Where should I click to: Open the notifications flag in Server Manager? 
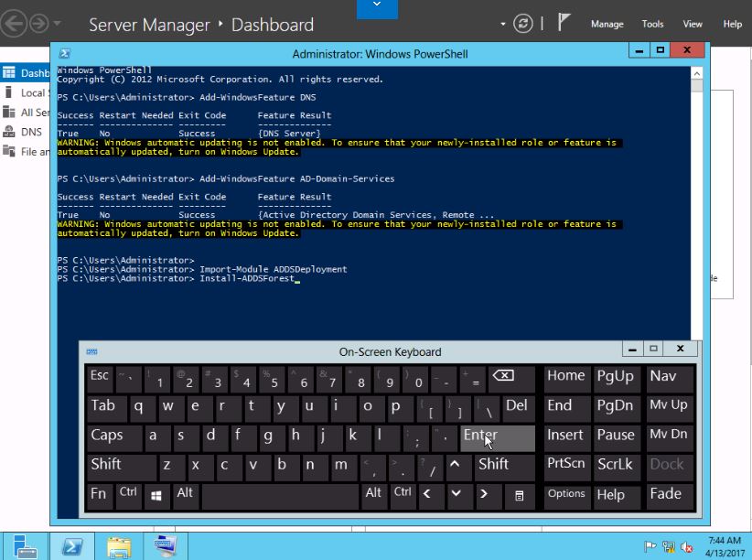click(x=564, y=23)
